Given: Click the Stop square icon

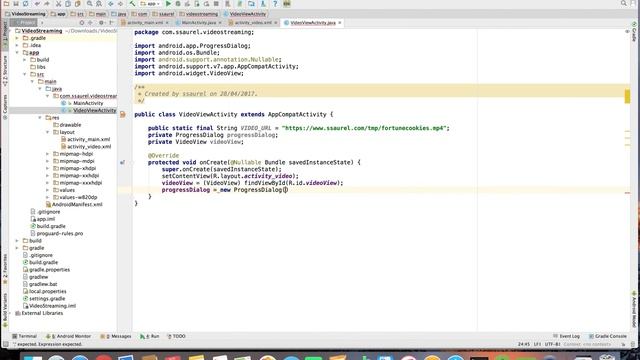Looking at the screenshot, I should pos(216,4).
